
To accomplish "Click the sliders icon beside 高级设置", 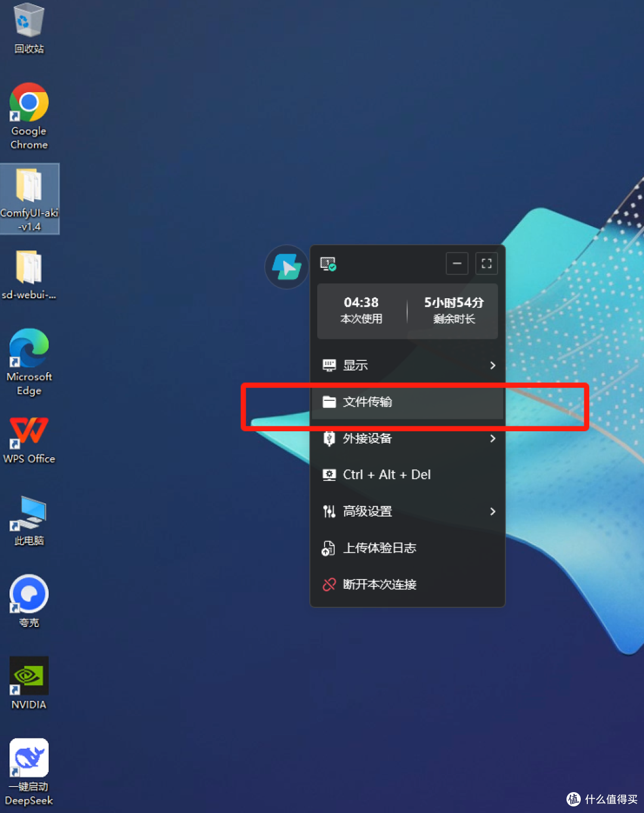I will click(x=329, y=511).
